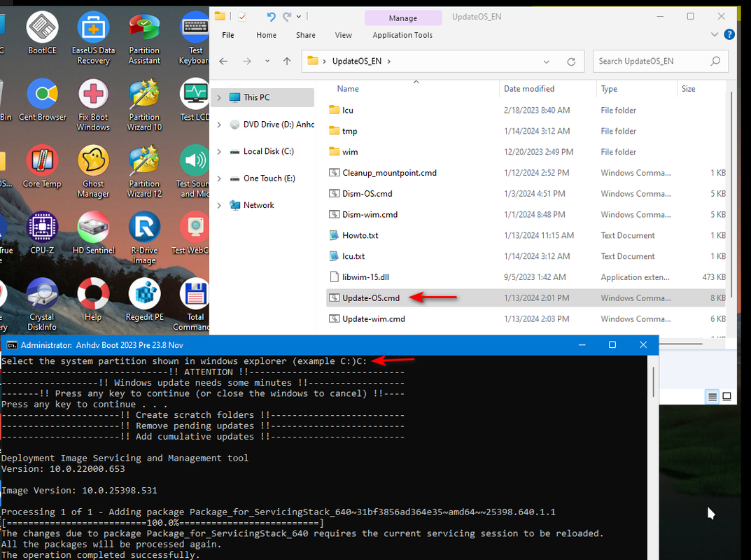The width and height of the screenshot is (751, 560).
Task: Click command prompt vertical scrollbar
Action: [x=653, y=382]
